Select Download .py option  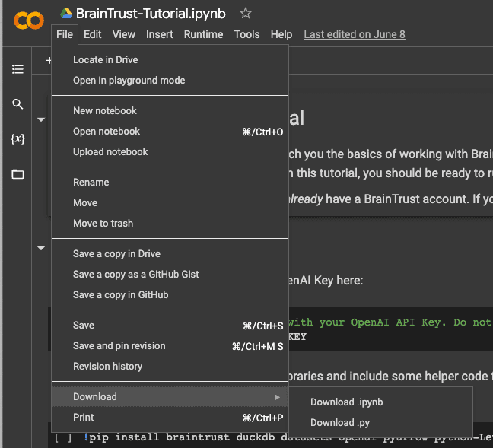[339, 423]
